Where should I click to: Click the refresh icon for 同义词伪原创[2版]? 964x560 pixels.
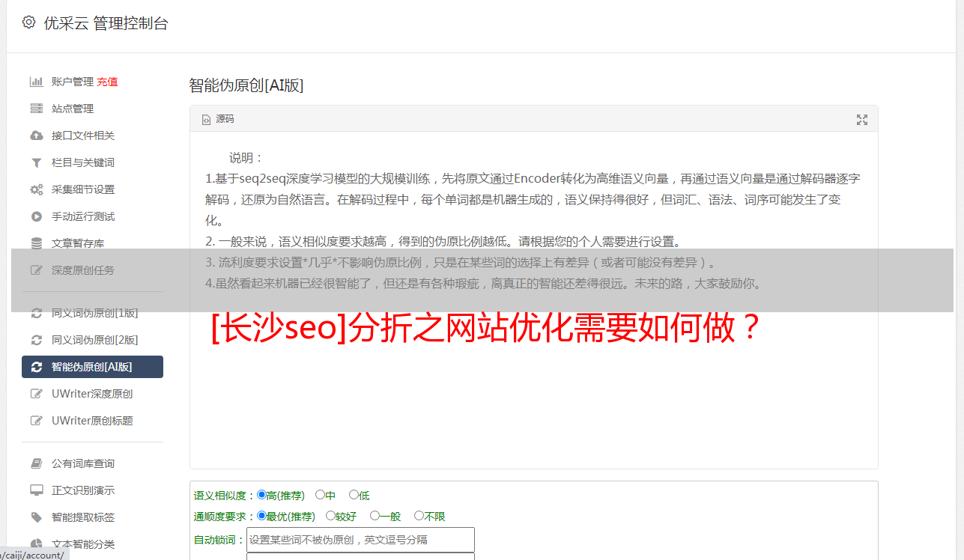click(x=36, y=340)
